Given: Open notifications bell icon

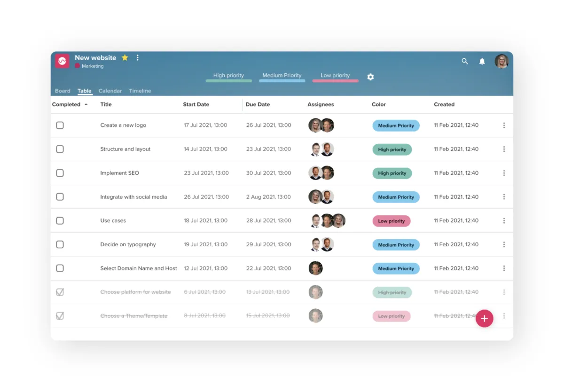Looking at the screenshot, I should 482,61.
